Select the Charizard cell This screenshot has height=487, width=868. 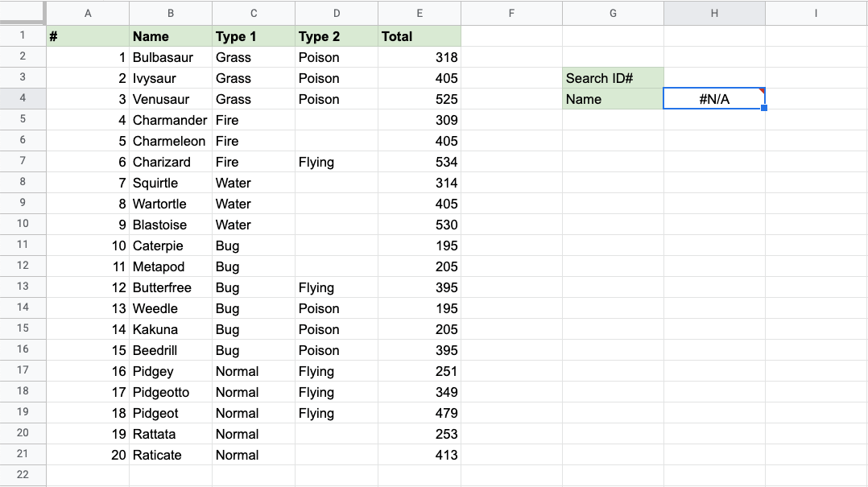coord(170,162)
